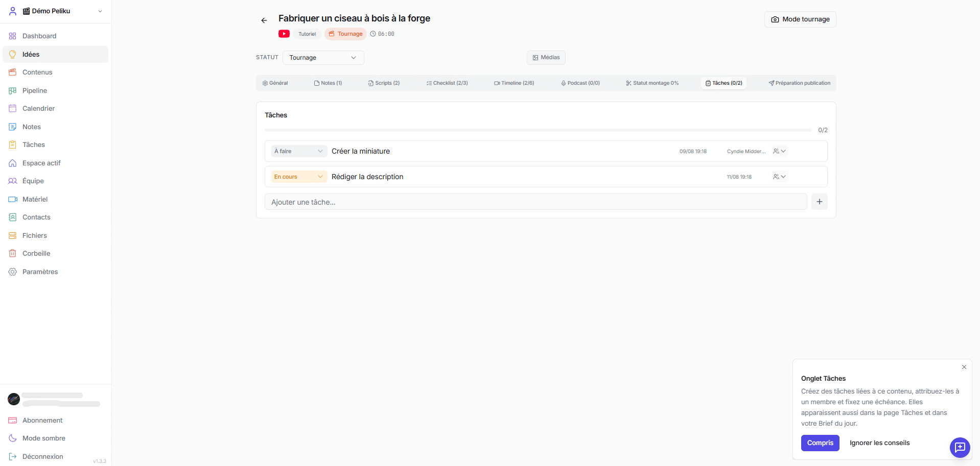The image size is (980, 466).
Task: Click Ignorer les conseils link
Action: pos(879,443)
